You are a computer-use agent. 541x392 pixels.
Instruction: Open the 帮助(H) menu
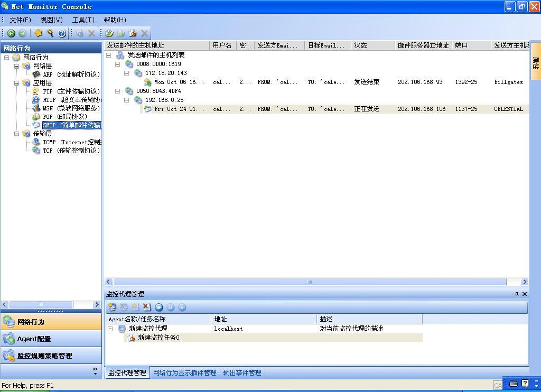pos(115,20)
